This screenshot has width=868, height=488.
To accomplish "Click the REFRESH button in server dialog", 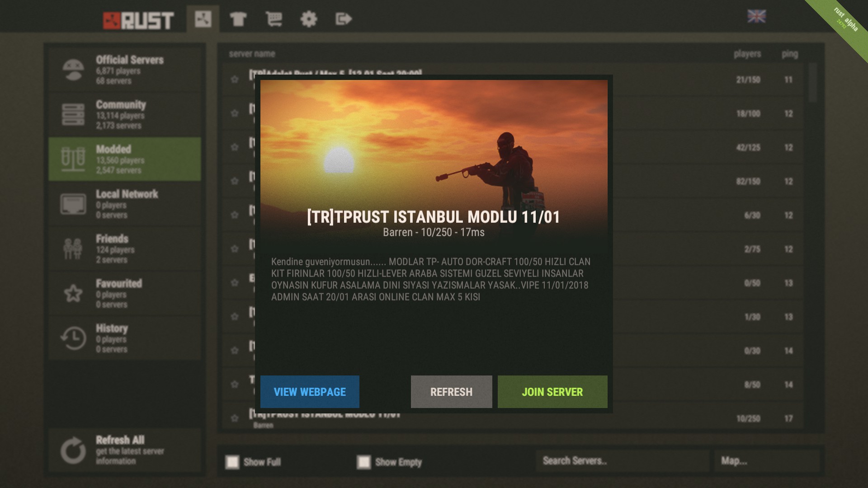I will pyautogui.click(x=451, y=392).
